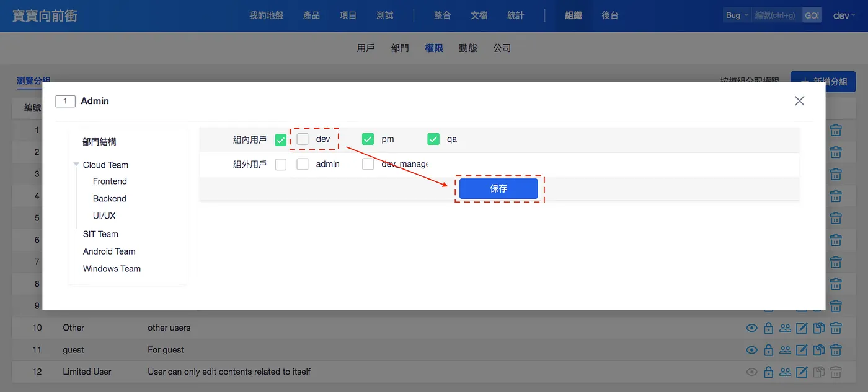Close the Admin dialog with X
This screenshot has width=868, height=392.
[x=800, y=101]
